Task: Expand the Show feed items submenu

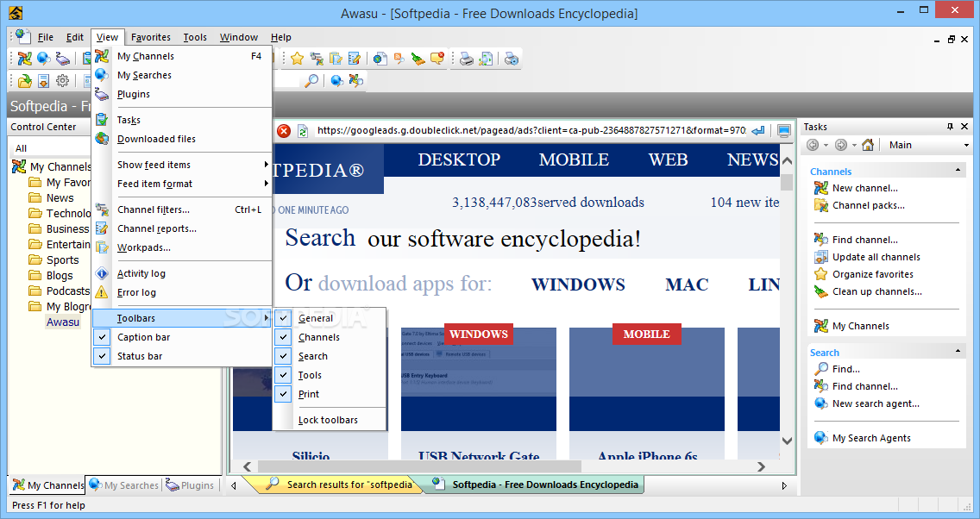Action: (182, 165)
